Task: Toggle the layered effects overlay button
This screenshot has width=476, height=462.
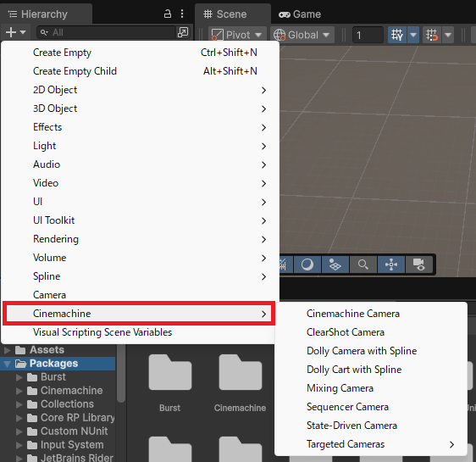Action: click(x=335, y=264)
